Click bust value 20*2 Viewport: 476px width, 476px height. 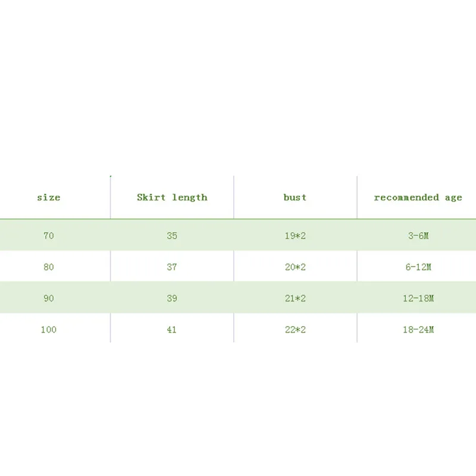coord(295,267)
